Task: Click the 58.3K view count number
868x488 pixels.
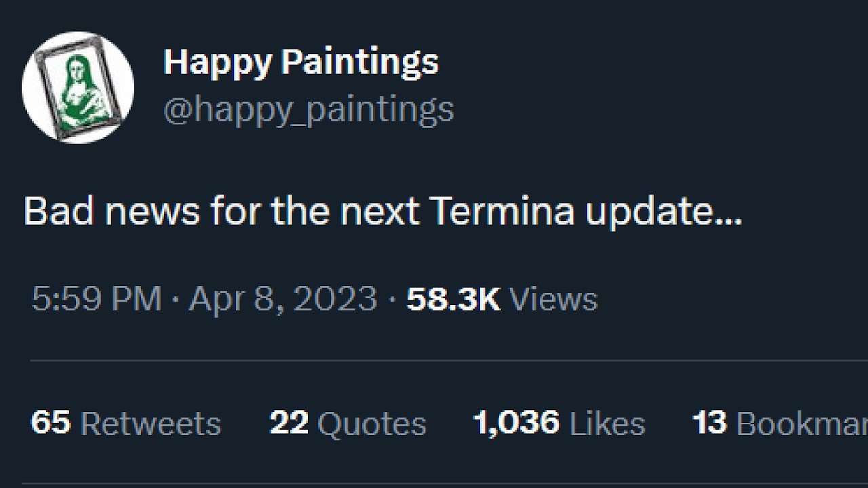Action: point(453,299)
